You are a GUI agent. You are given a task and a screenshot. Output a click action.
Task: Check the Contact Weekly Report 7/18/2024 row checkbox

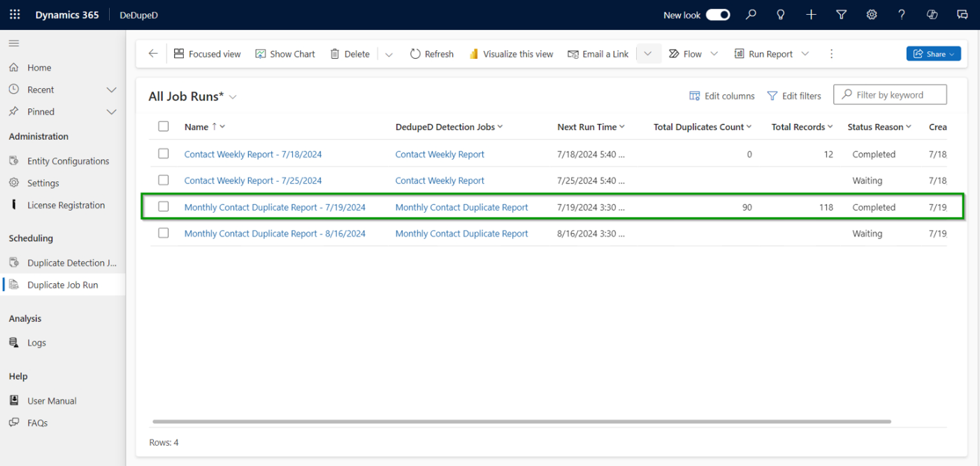163,154
